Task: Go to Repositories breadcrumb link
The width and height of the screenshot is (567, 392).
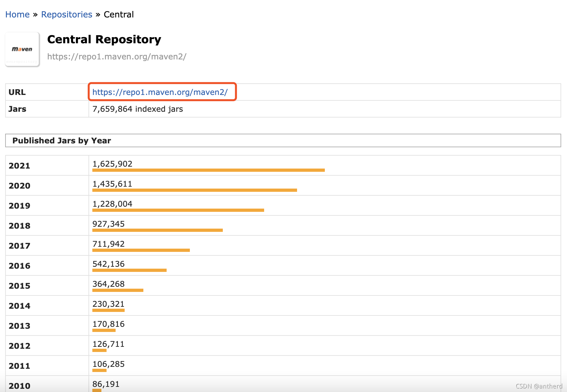Action: (67, 15)
